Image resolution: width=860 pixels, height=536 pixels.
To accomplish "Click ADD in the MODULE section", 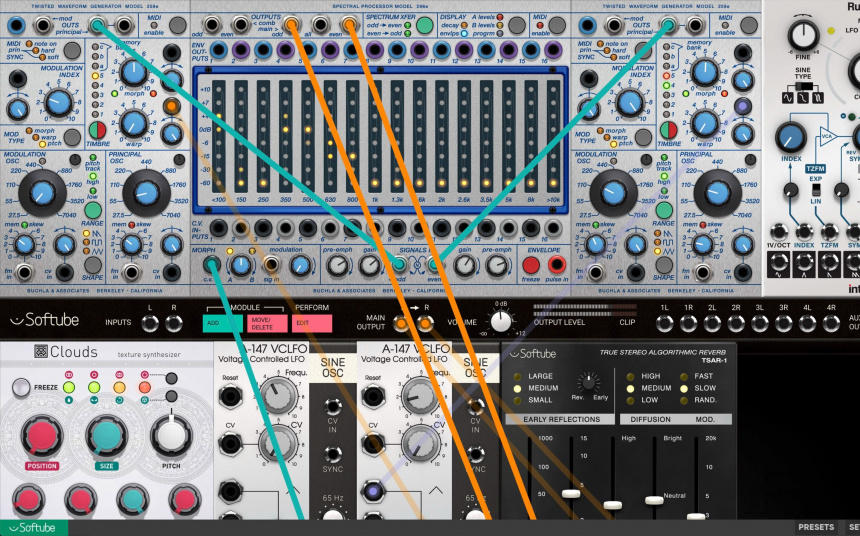I will click(x=222, y=324).
